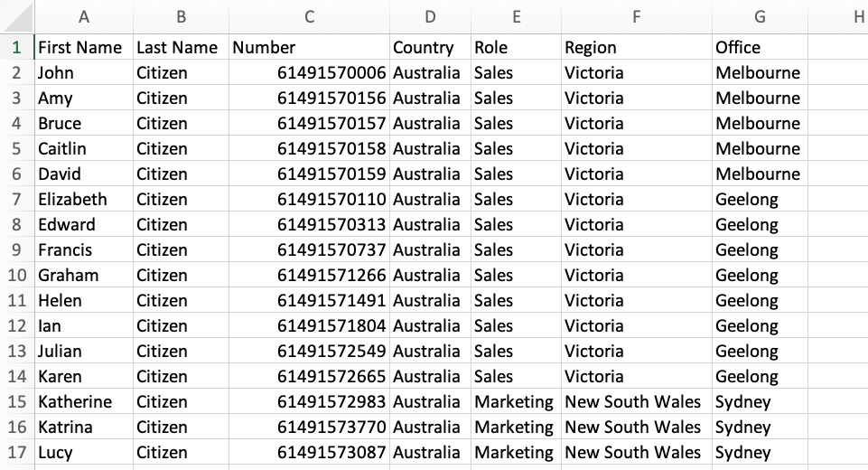
Task: Select row 10 header
Action: [x=16, y=275]
